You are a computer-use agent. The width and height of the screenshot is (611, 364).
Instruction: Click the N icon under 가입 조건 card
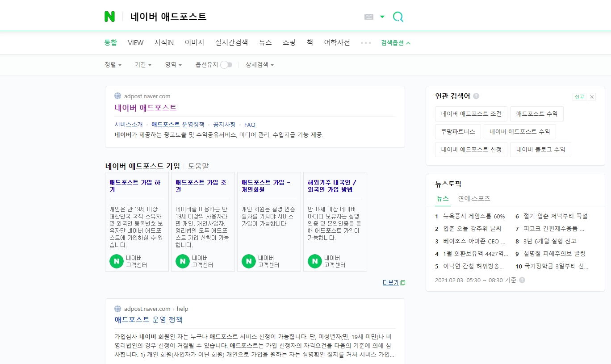[x=183, y=261]
